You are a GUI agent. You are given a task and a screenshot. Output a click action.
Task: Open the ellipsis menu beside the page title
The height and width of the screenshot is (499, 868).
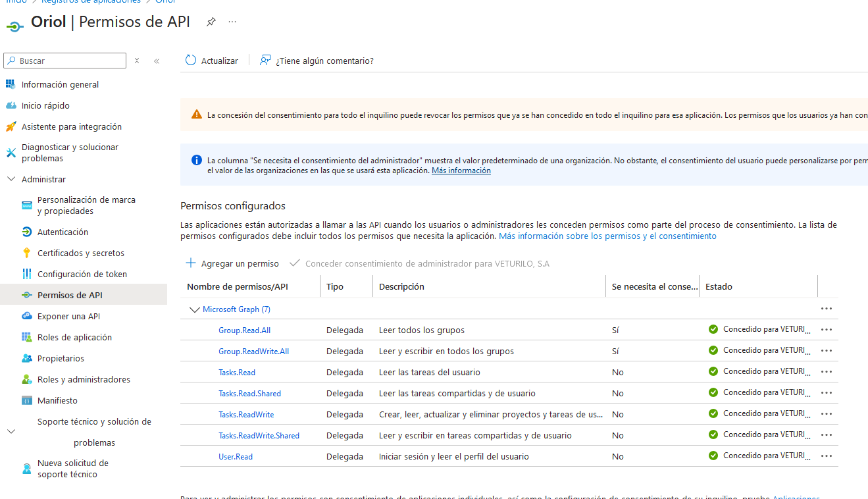[x=232, y=22]
